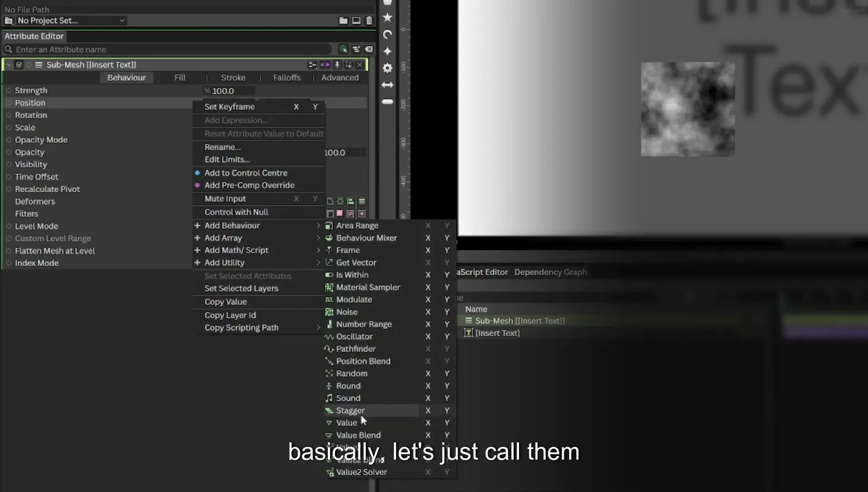The width and height of the screenshot is (868, 492).
Task: Click Copy Value menu entry
Action: point(258,302)
